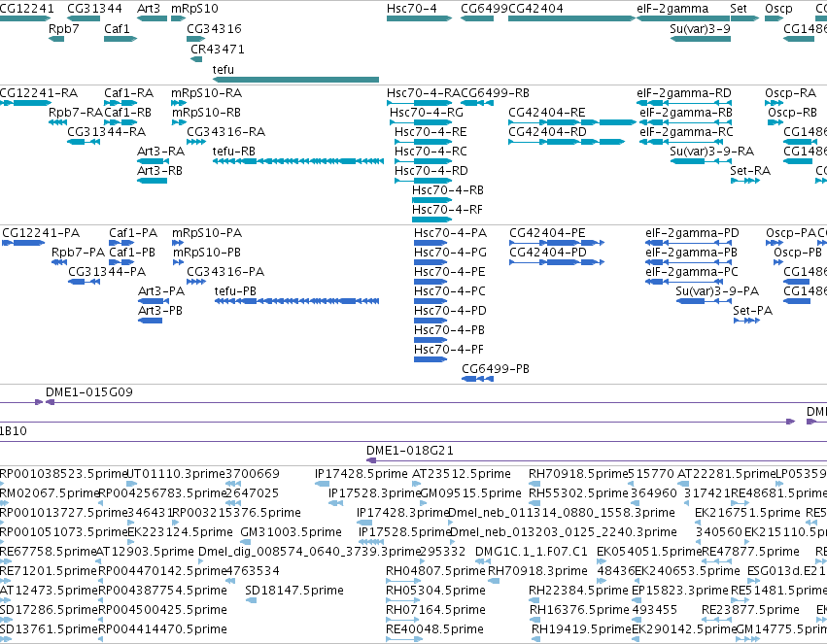Select EST AT23512.5prime

coord(414,484)
